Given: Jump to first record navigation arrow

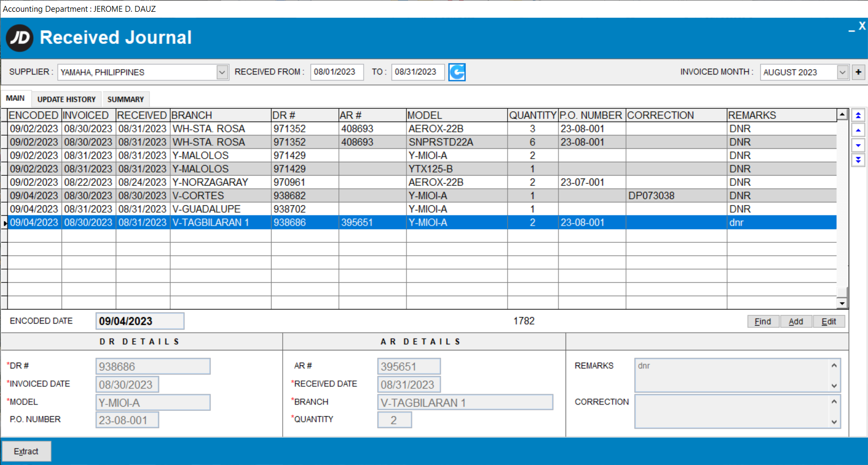Looking at the screenshot, I should [x=858, y=115].
